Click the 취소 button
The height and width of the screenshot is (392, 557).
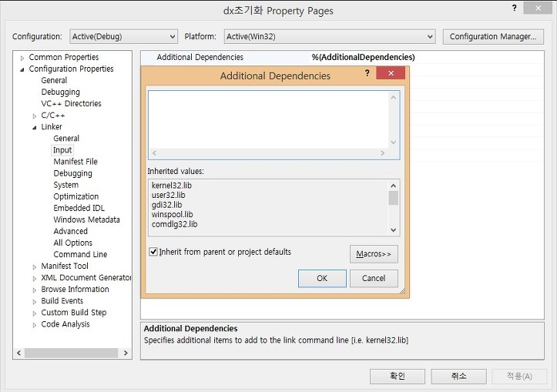point(458,376)
